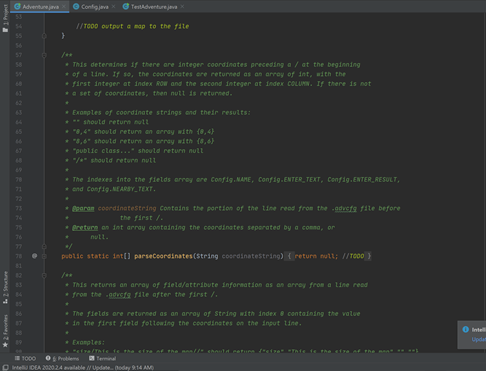Click the '"/*" should return null' comment line

pyautogui.click(x=111, y=160)
